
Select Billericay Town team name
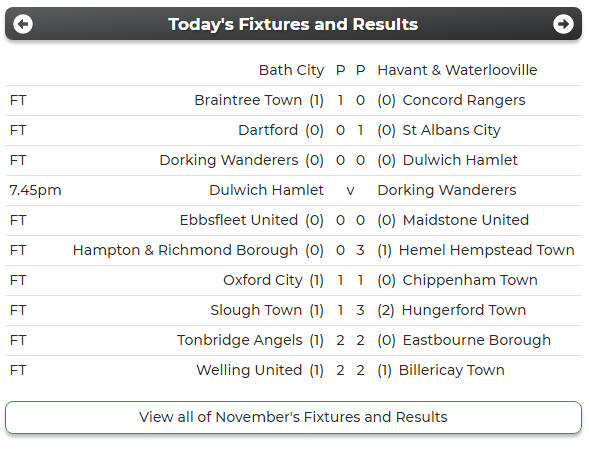click(452, 370)
